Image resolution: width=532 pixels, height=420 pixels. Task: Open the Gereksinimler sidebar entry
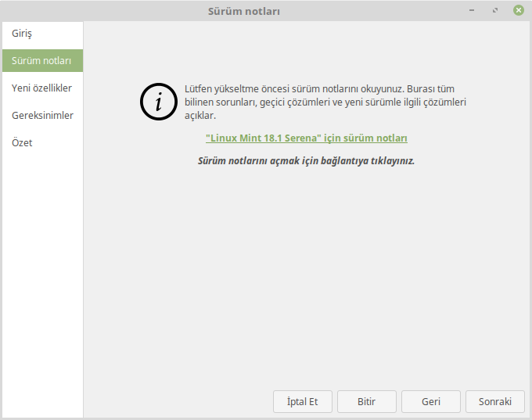click(42, 116)
